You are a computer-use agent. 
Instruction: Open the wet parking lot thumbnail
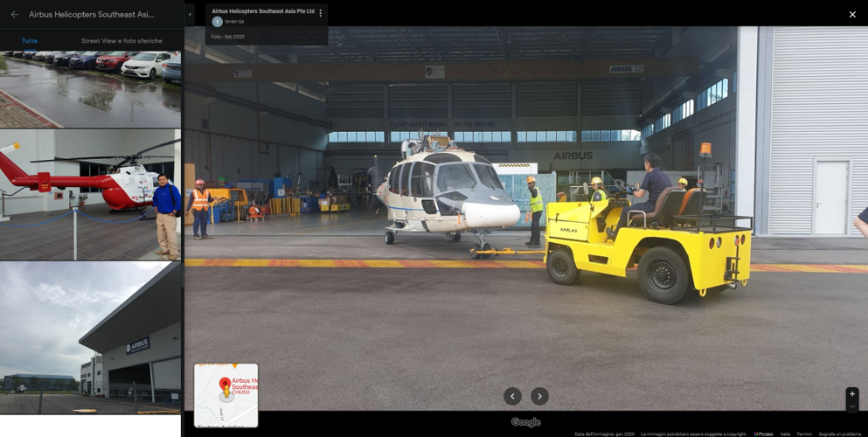click(90, 90)
